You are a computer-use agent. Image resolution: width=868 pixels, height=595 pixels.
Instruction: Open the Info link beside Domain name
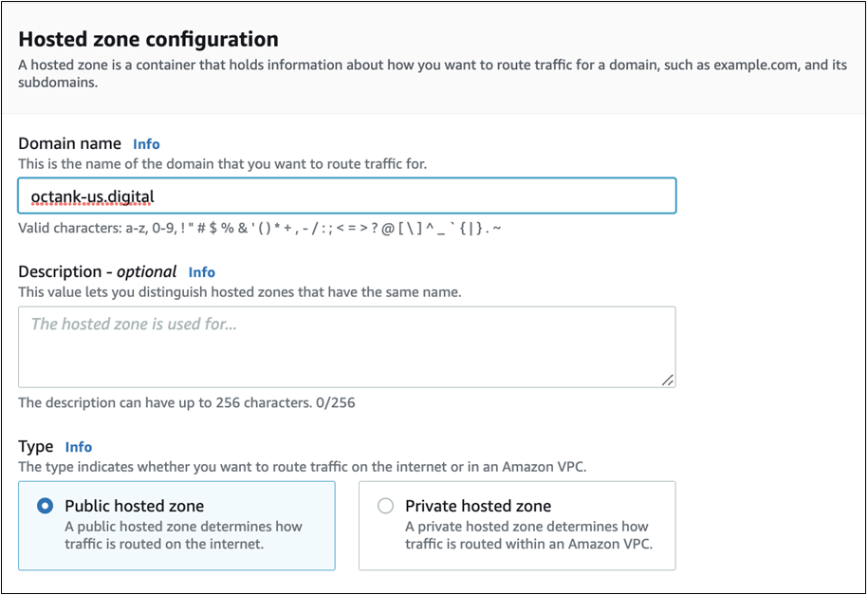146,144
